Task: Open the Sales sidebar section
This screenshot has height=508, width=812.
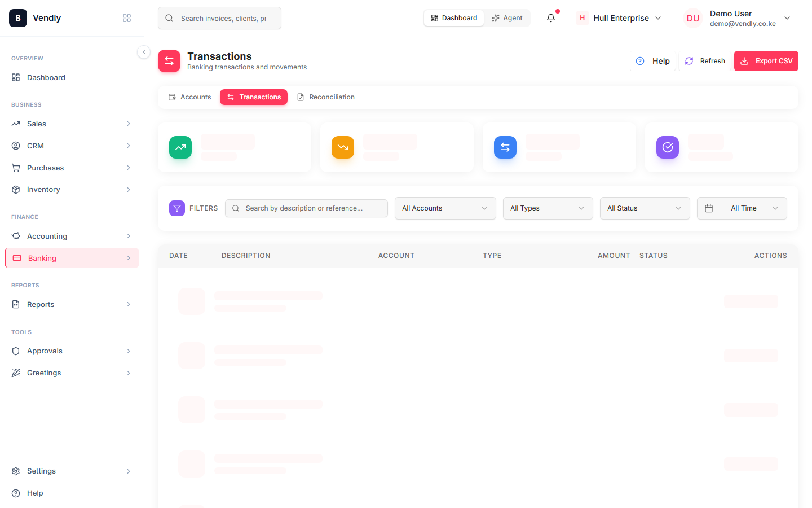Action: (72, 124)
